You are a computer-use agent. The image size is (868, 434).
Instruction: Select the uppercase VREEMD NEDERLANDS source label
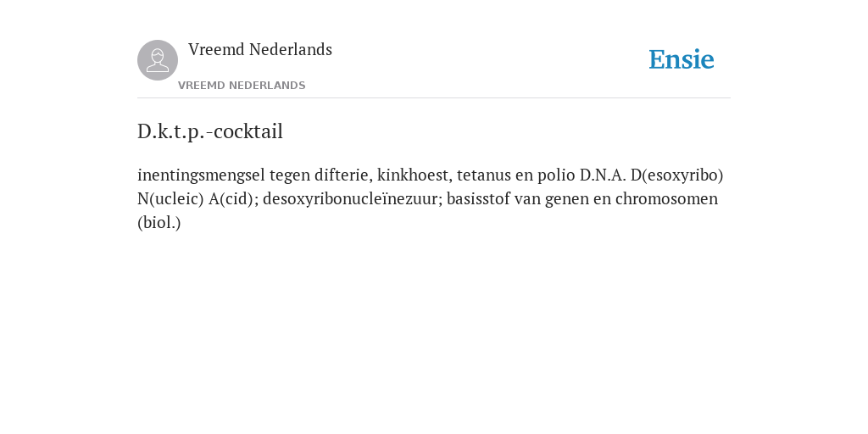[242, 86]
